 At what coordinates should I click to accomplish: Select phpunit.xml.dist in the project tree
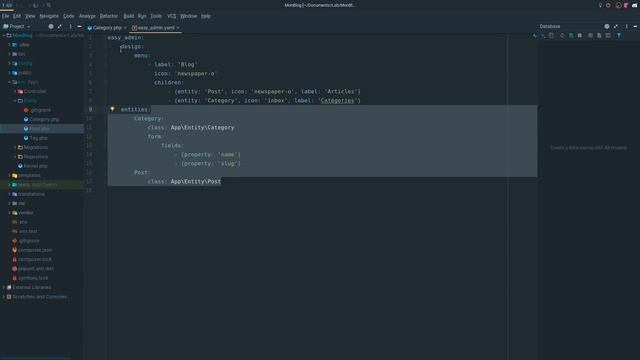pyautogui.click(x=36, y=269)
